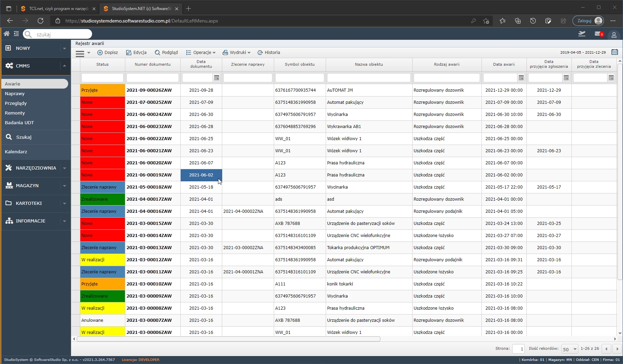623x364 pixels.
Task: Click the browser back arrow
Action: coord(10,21)
